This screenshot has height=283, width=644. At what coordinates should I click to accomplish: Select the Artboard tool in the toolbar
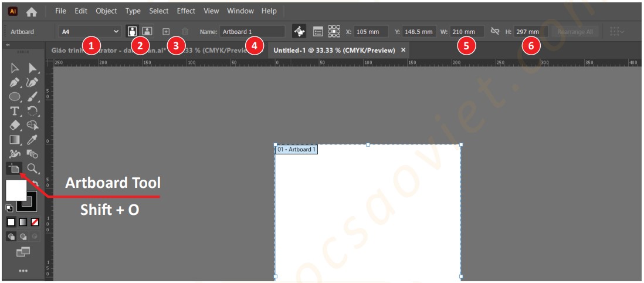[x=13, y=170]
